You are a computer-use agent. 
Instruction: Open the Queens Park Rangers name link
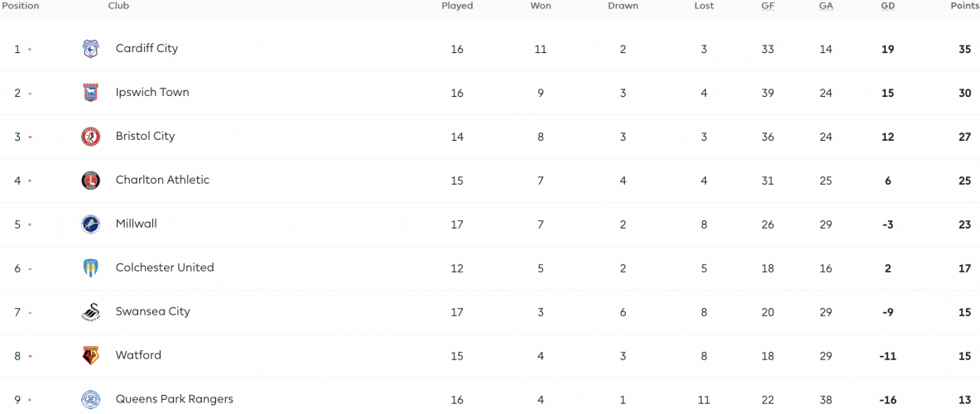[x=175, y=399]
